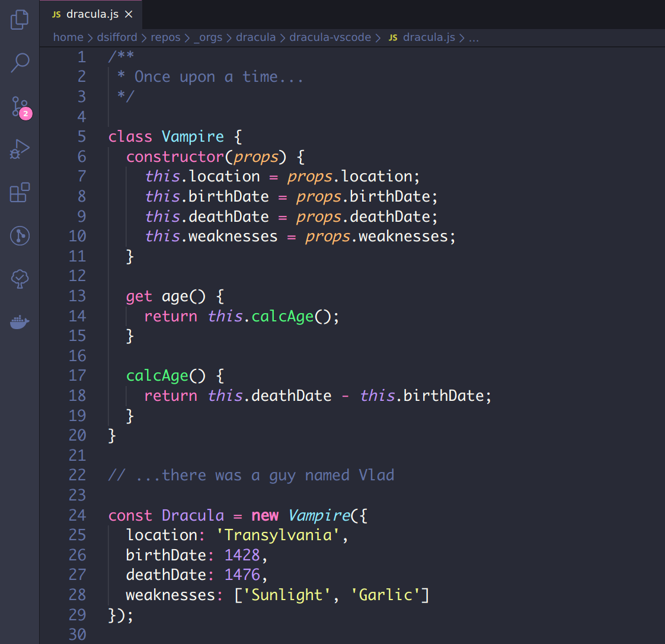
Task: Open the repos breadcrumb dropdown
Action: point(165,37)
